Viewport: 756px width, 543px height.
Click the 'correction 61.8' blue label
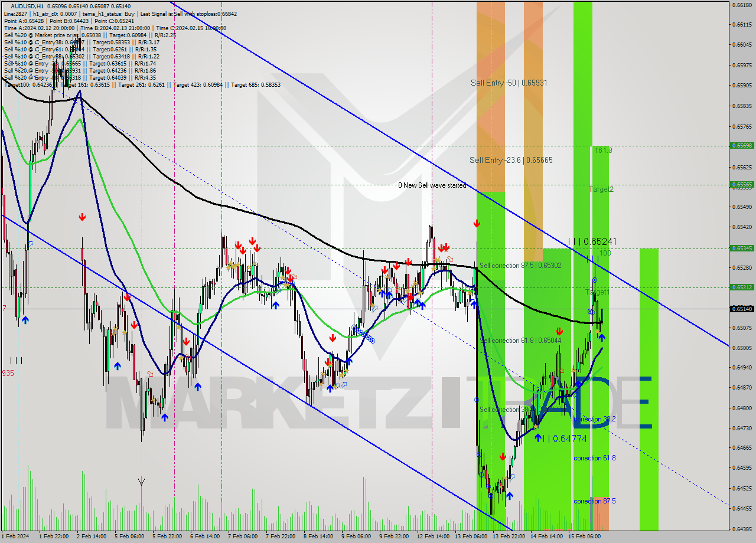pyautogui.click(x=595, y=458)
